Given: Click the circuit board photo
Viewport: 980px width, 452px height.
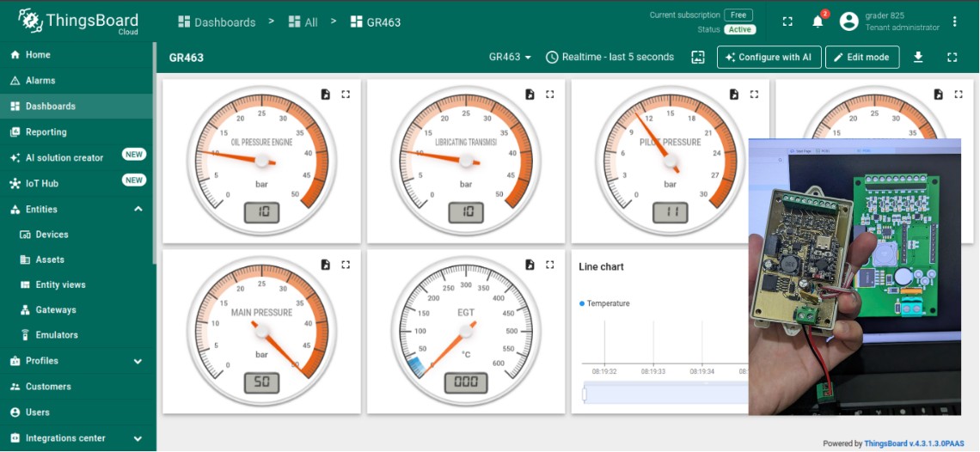Looking at the screenshot, I should click(x=854, y=277).
